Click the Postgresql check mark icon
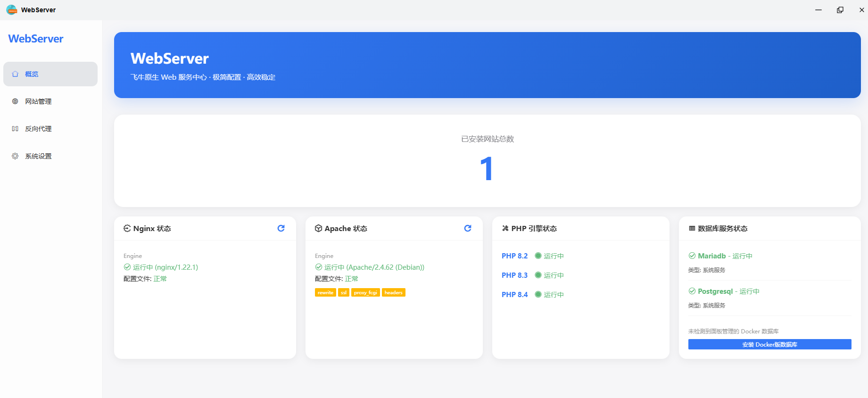The image size is (868, 398). (x=692, y=291)
